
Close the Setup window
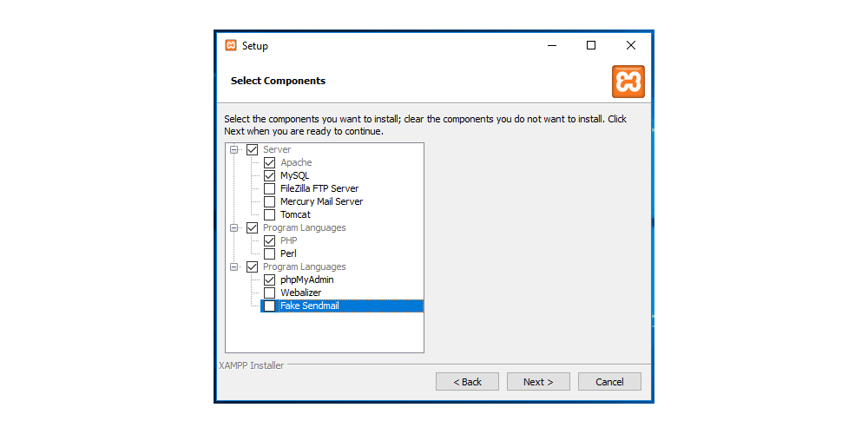(630, 46)
